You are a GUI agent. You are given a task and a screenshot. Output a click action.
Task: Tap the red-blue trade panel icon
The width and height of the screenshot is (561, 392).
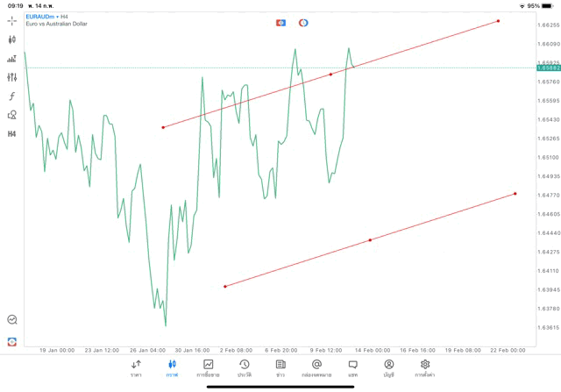[x=281, y=22]
